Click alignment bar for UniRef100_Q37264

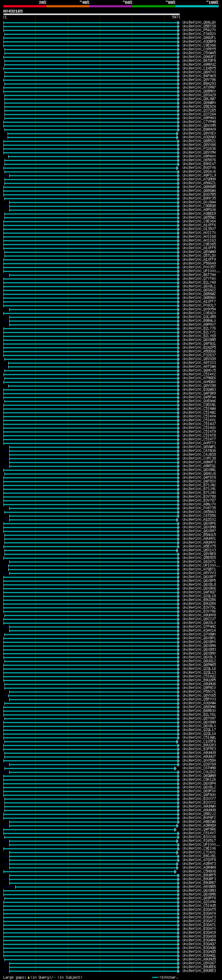[x=92, y=114]
